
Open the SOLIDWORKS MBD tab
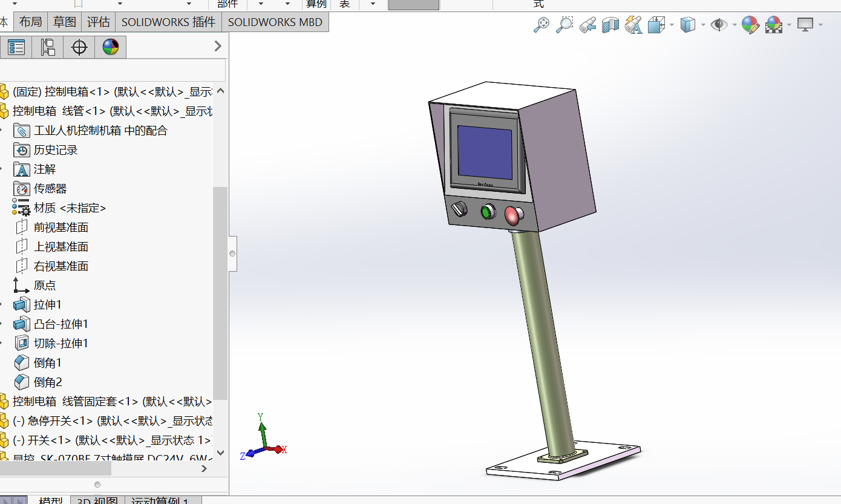click(x=275, y=22)
